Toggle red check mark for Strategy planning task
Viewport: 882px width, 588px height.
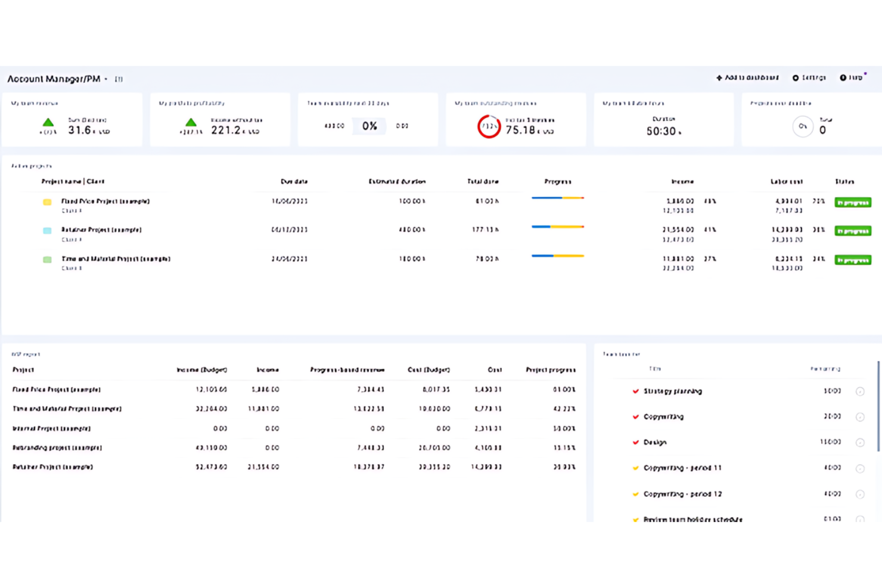pyautogui.click(x=636, y=391)
